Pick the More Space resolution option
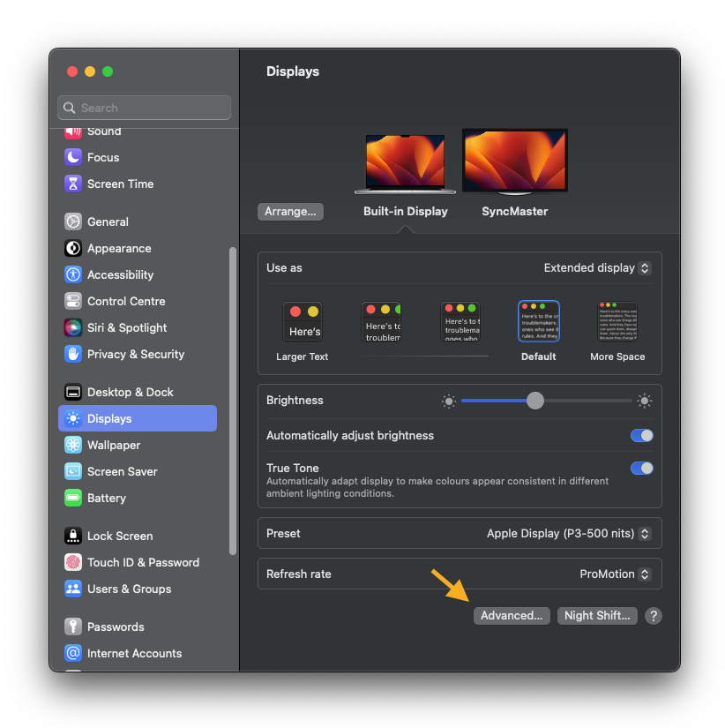Viewport: 725px width, 728px height. click(x=617, y=331)
